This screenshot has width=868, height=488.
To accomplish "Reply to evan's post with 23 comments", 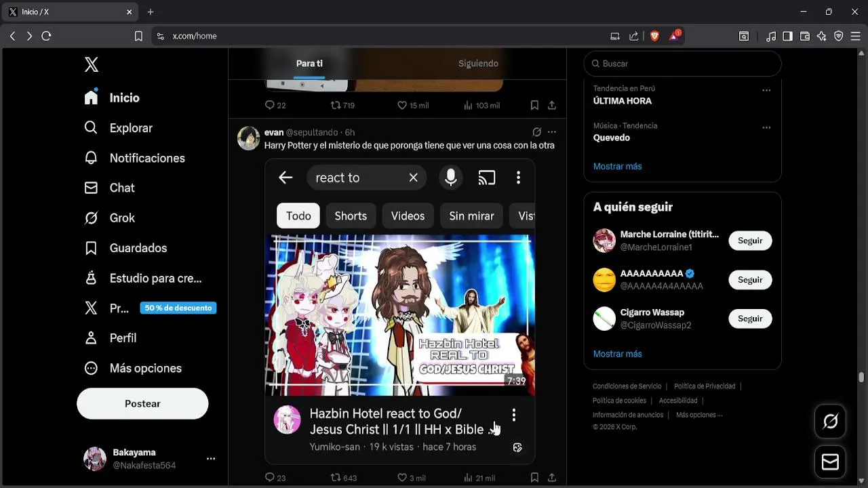I will 275,478.
